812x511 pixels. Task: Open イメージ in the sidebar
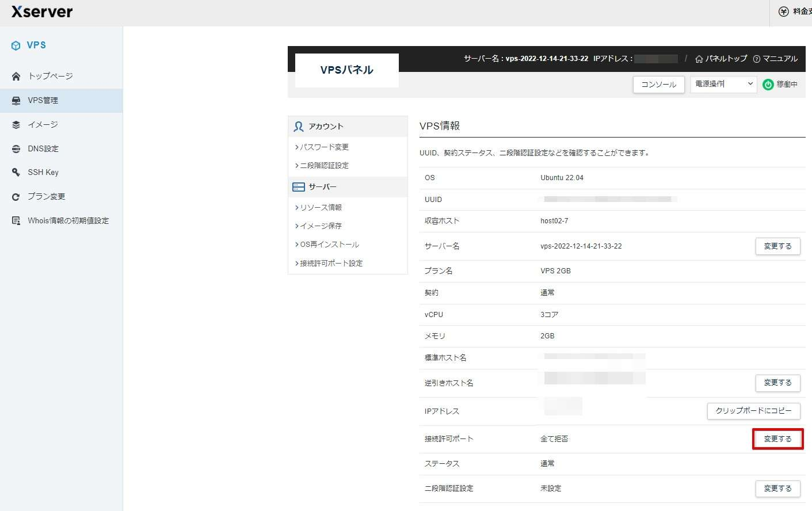tap(61, 124)
